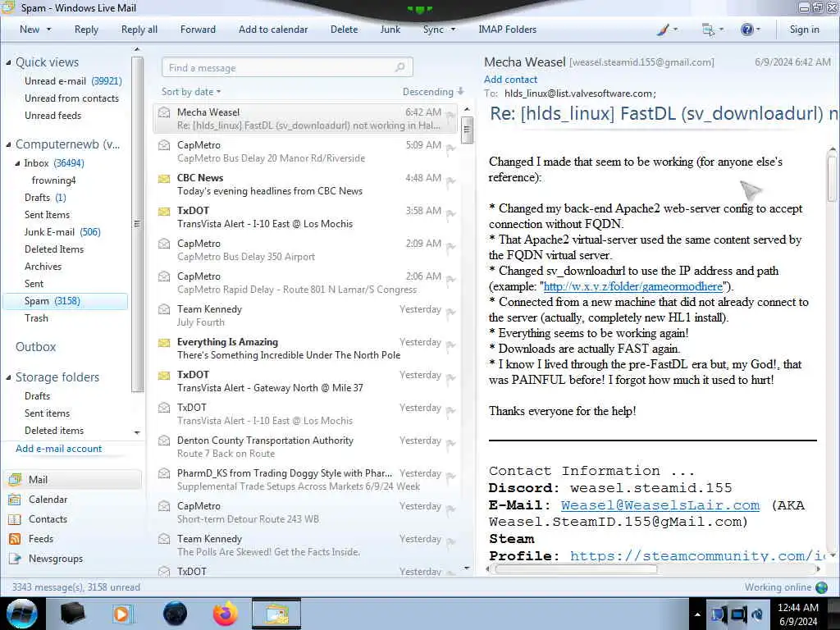Open the Menus icon in the toolbar
Viewport: 840px width, 630px height.
(708, 30)
